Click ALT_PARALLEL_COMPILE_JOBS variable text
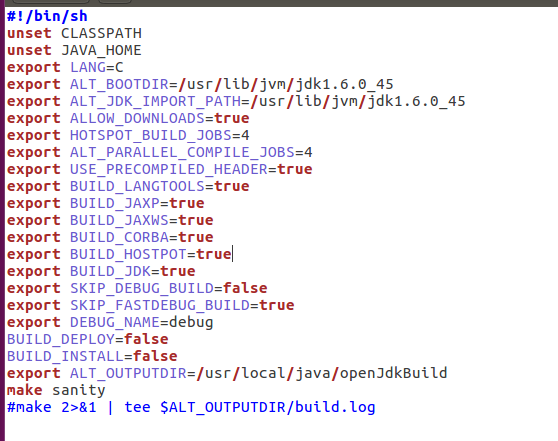Screen dimensions: 558x441 coord(182,152)
